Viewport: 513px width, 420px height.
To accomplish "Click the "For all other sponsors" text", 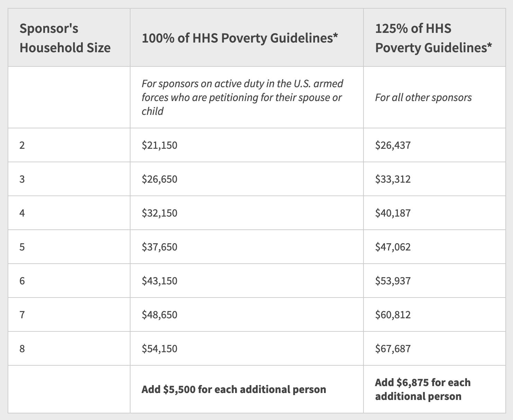I will 423,98.
